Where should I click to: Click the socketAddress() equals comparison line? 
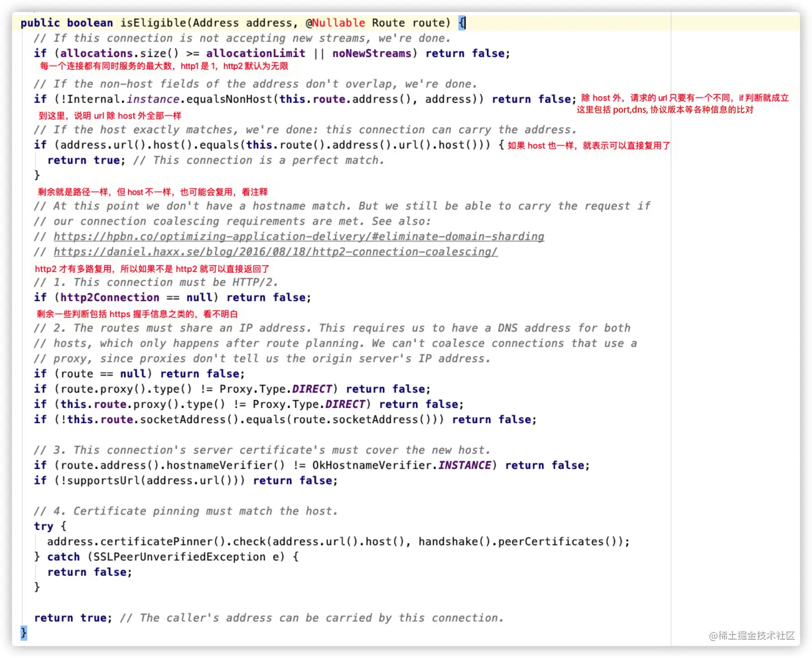(285, 420)
